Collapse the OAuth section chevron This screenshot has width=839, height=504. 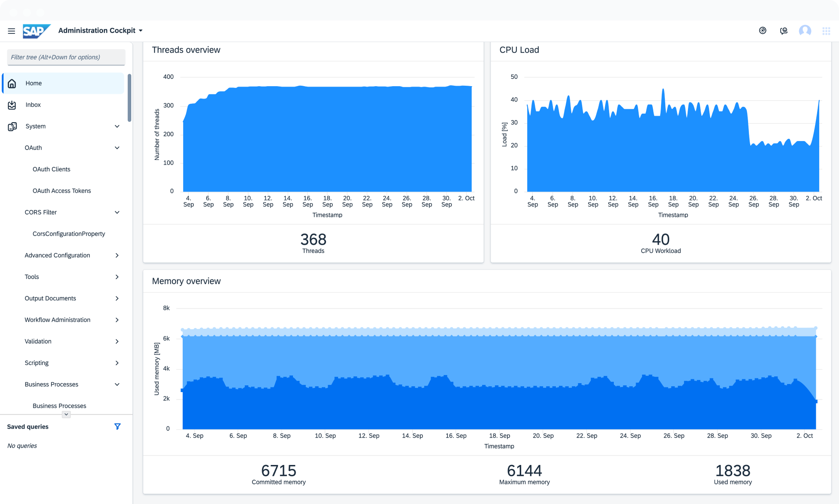click(x=117, y=148)
